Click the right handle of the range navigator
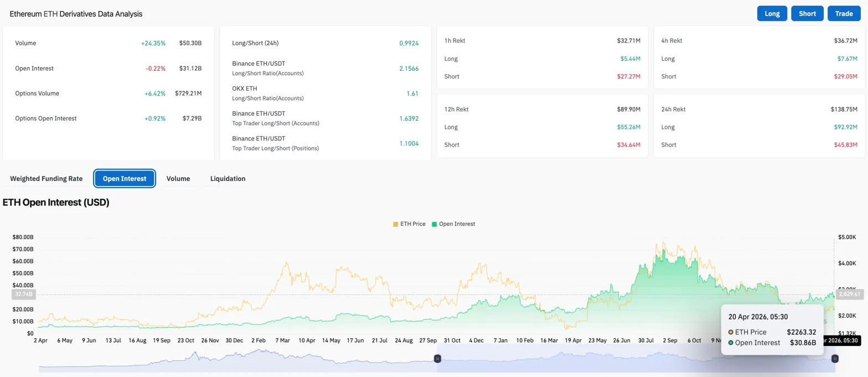Screen dimensions: 868x377 point(835,359)
